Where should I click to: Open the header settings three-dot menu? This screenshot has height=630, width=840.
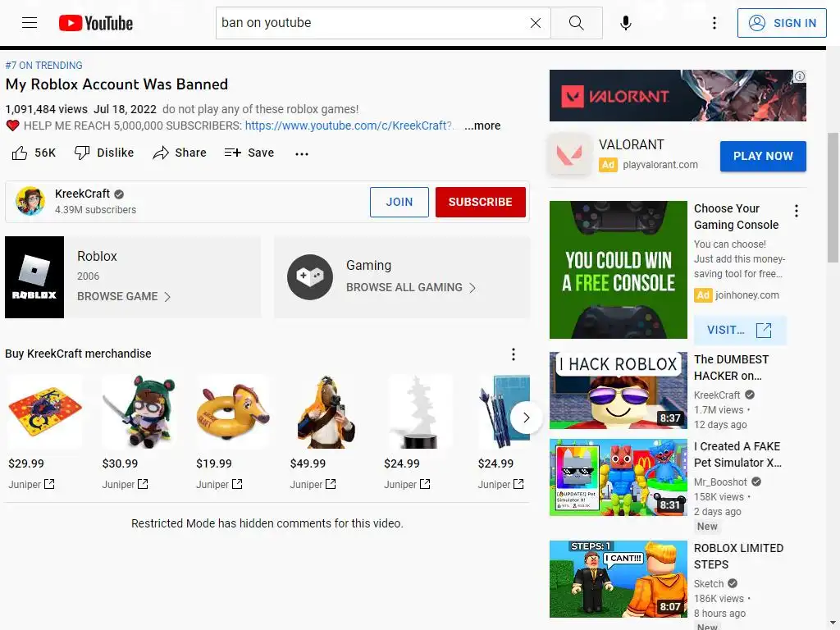pyautogui.click(x=714, y=23)
